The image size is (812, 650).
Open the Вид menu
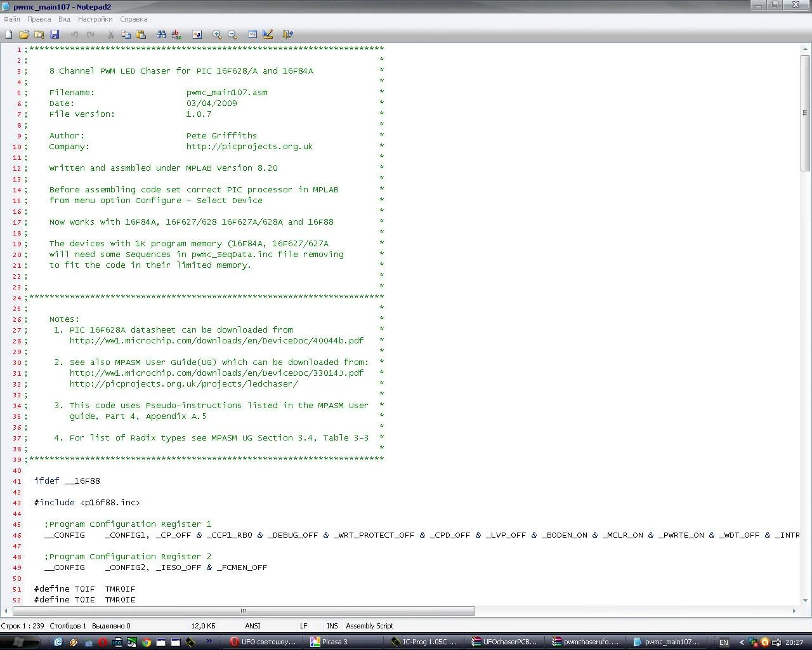[64, 19]
